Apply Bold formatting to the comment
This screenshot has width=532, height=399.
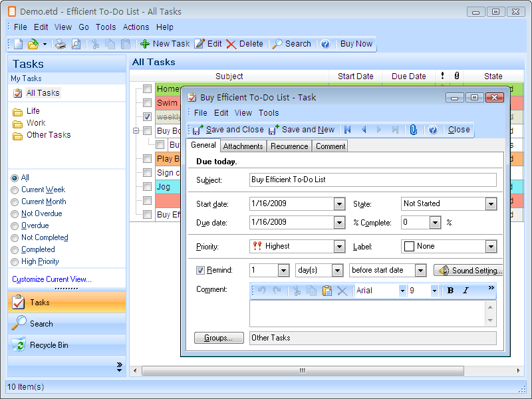click(x=452, y=291)
